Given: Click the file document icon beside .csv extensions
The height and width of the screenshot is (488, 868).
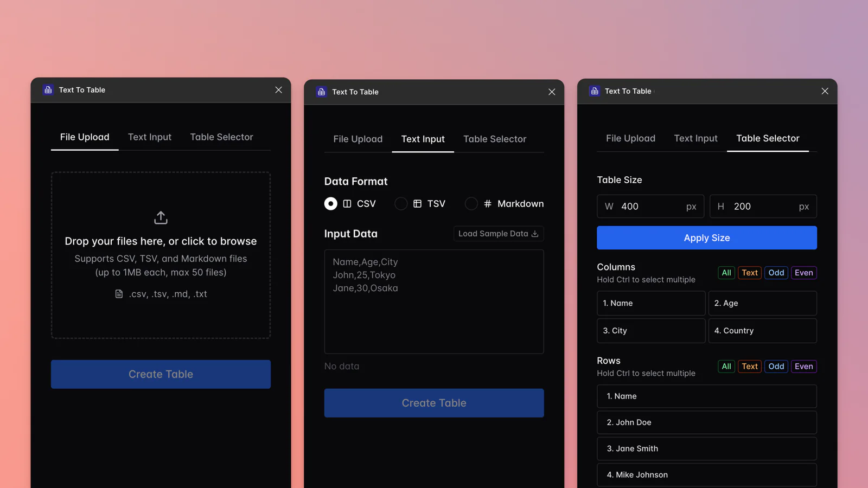Looking at the screenshot, I should (x=119, y=294).
